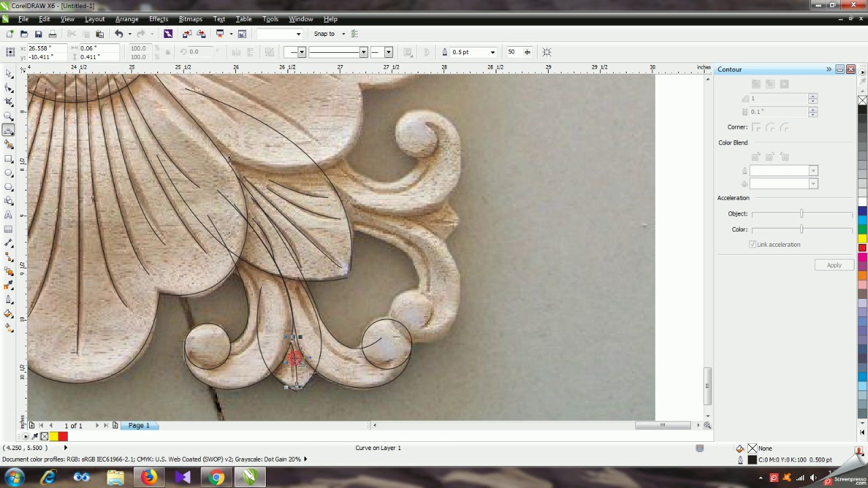Select the Table tool

tap(9, 229)
